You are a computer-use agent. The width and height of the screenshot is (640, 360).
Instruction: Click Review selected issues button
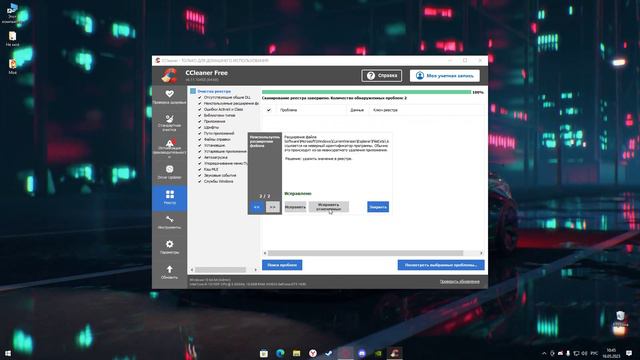click(x=441, y=265)
